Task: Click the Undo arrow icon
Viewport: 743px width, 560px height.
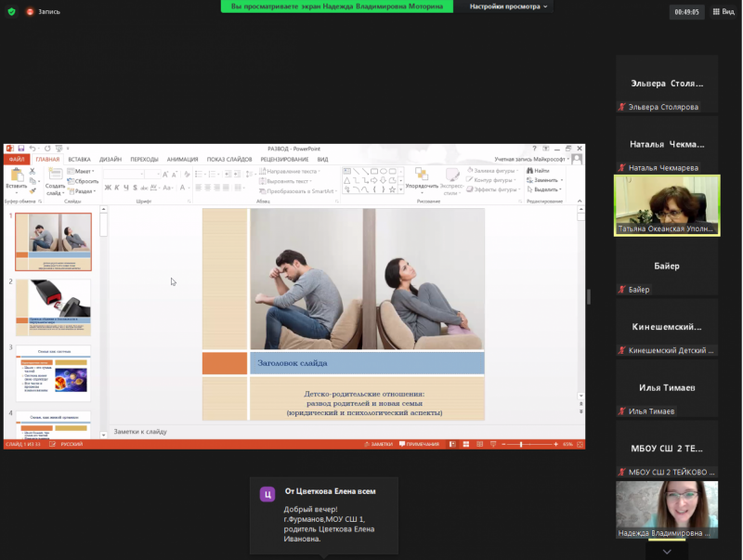Action: (33, 149)
